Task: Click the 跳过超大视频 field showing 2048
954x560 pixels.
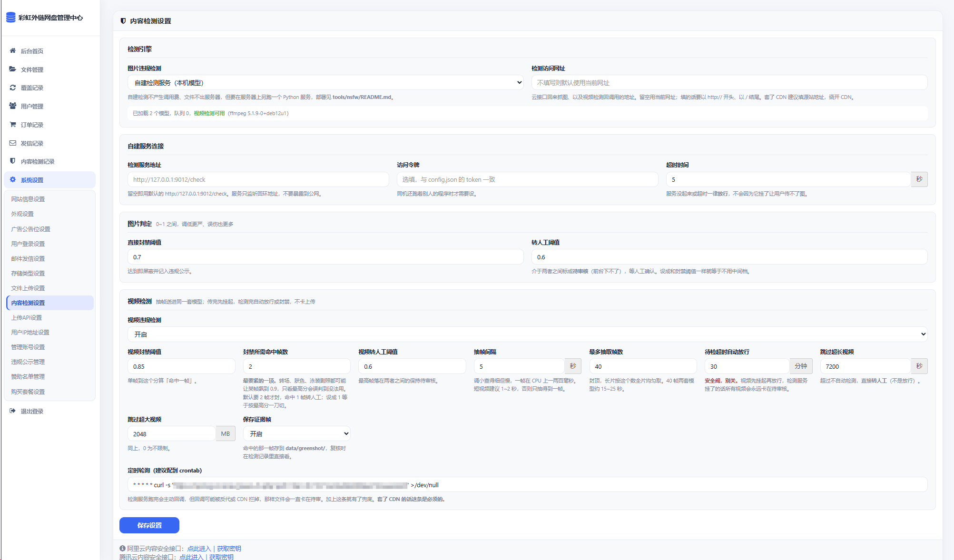Action: pyautogui.click(x=172, y=433)
